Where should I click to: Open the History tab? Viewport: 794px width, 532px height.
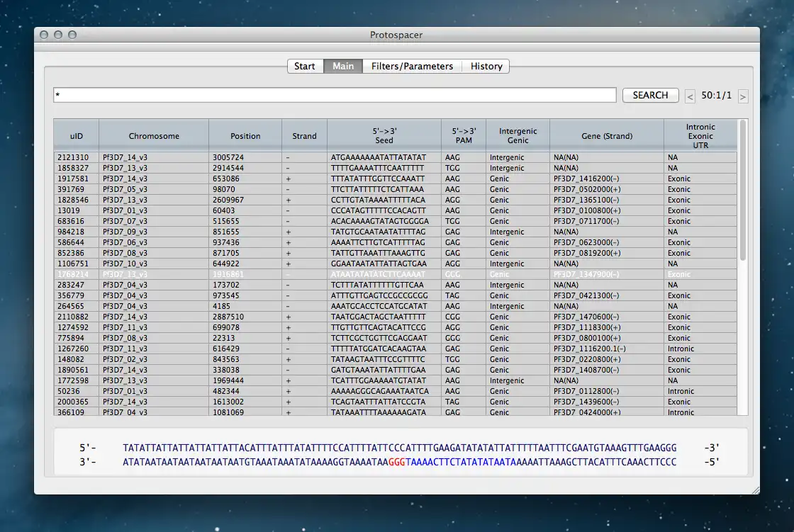(x=486, y=67)
